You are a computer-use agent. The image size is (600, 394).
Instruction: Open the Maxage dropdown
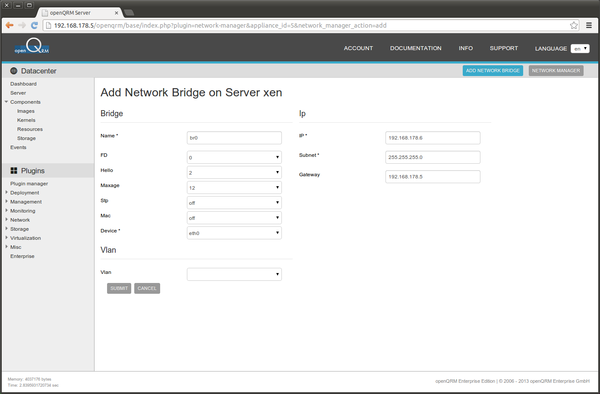click(x=234, y=187)
